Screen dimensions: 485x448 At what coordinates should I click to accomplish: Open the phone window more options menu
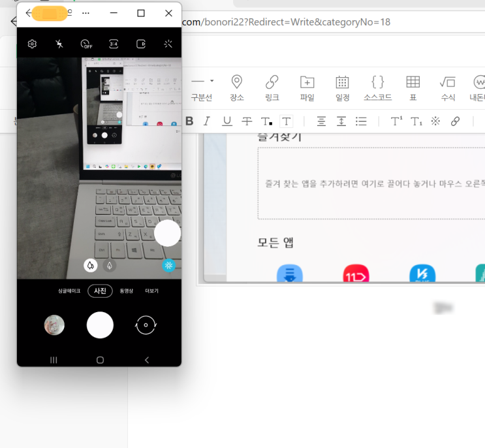point(86,13)
